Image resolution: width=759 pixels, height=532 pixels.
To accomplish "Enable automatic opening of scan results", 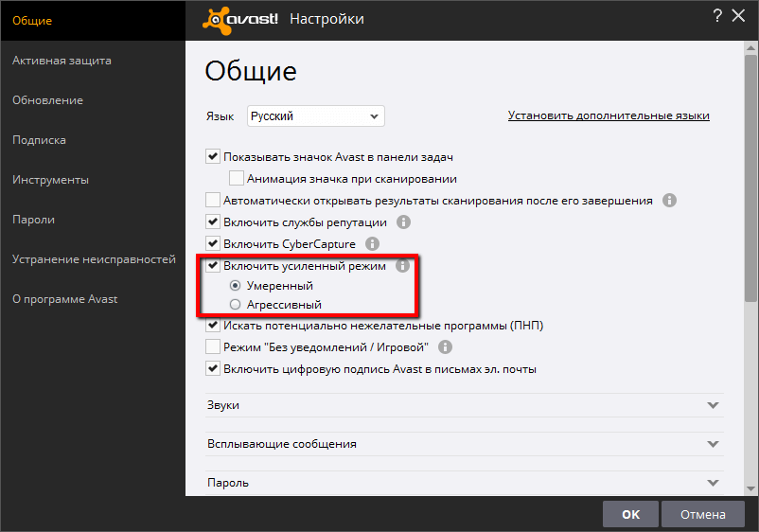I will (213, 200).
